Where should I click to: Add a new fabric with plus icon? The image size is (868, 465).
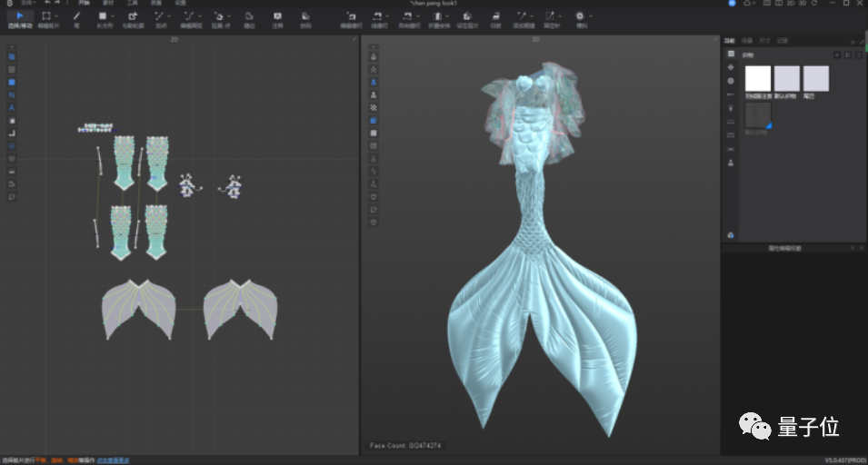pos(837,54)
